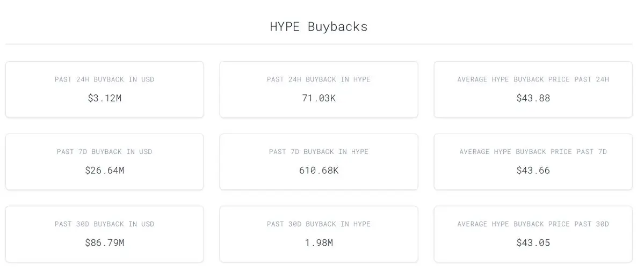This screenshot has width=644, height=272.
Task: Select Average HYPE Buyback Price Past 7D label
Action: coord(533,151)
